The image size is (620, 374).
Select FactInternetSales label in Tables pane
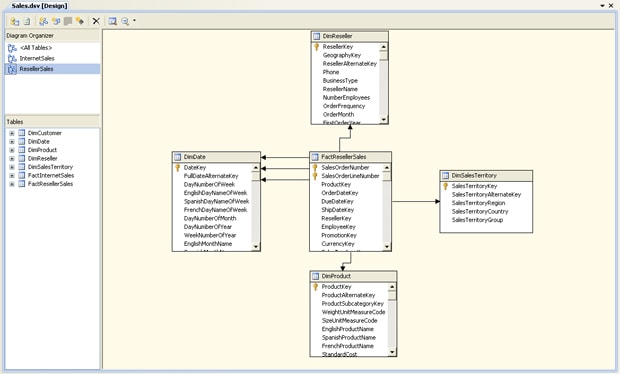tap(51, 176)
